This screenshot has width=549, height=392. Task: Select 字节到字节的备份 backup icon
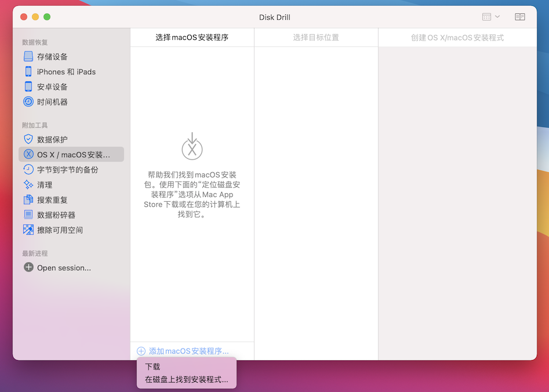(28, 169)
